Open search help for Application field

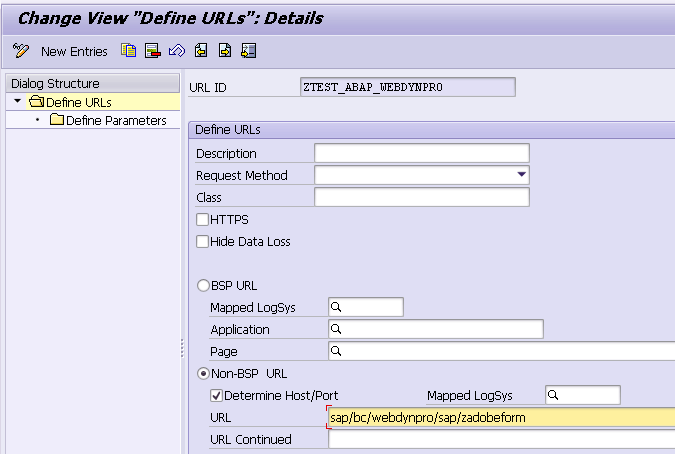pyautogui.click(x=336, y=329)
